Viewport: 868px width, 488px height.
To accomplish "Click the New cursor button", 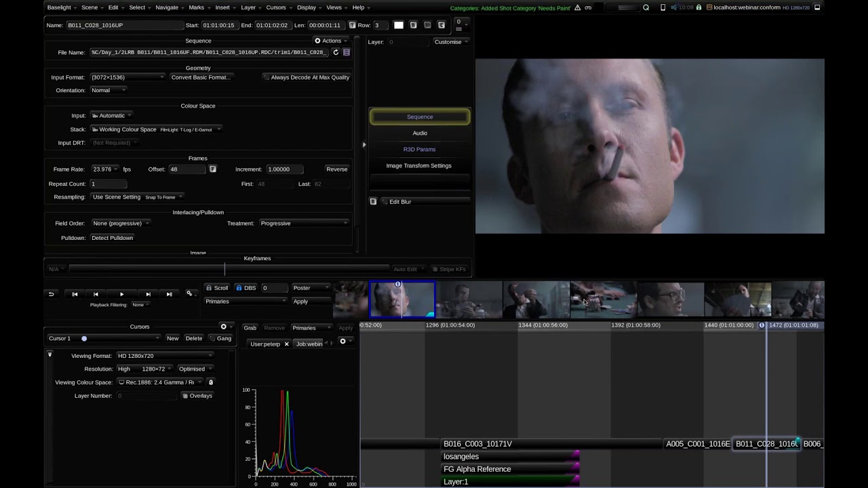I will pyautogui.click(x=173, y=338).
